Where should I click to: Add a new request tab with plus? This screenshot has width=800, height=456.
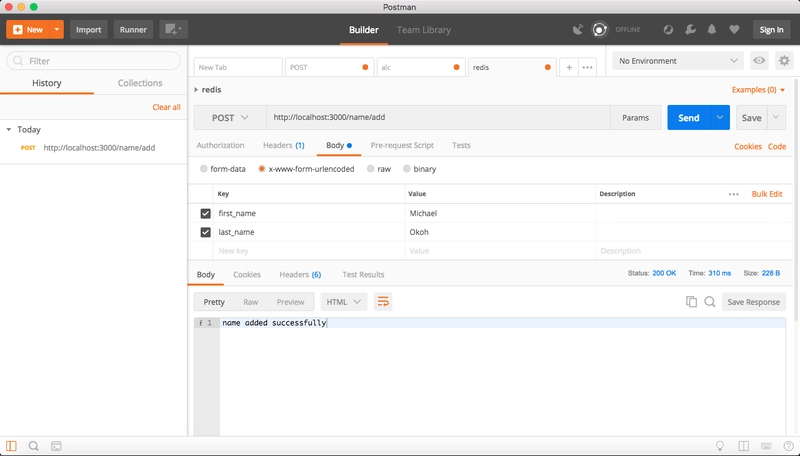(569, 67)
